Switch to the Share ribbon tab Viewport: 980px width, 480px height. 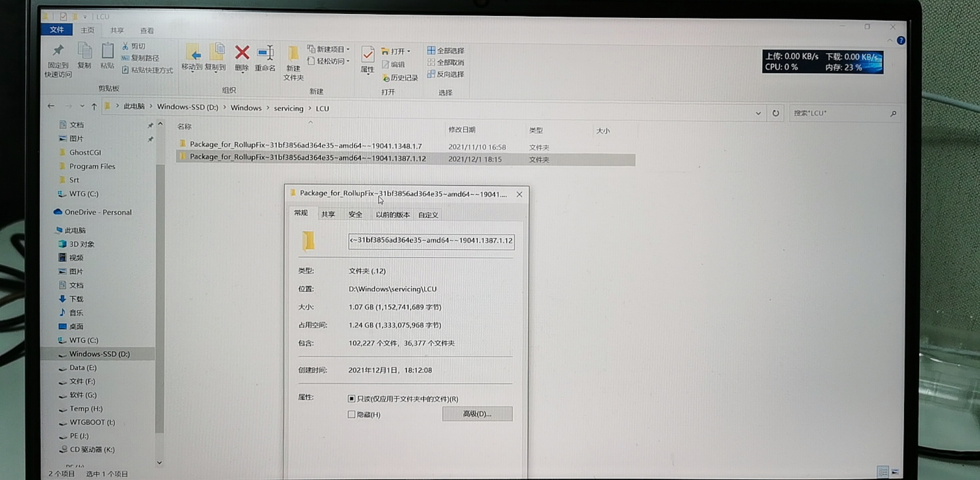pos(117,30)
